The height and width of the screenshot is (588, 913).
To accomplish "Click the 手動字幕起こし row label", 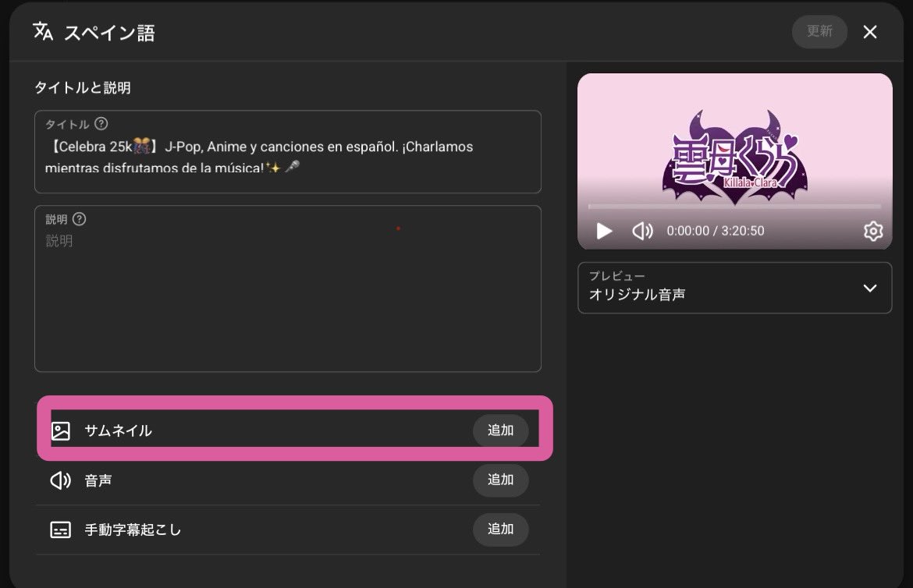I will (x=133, y=530).
